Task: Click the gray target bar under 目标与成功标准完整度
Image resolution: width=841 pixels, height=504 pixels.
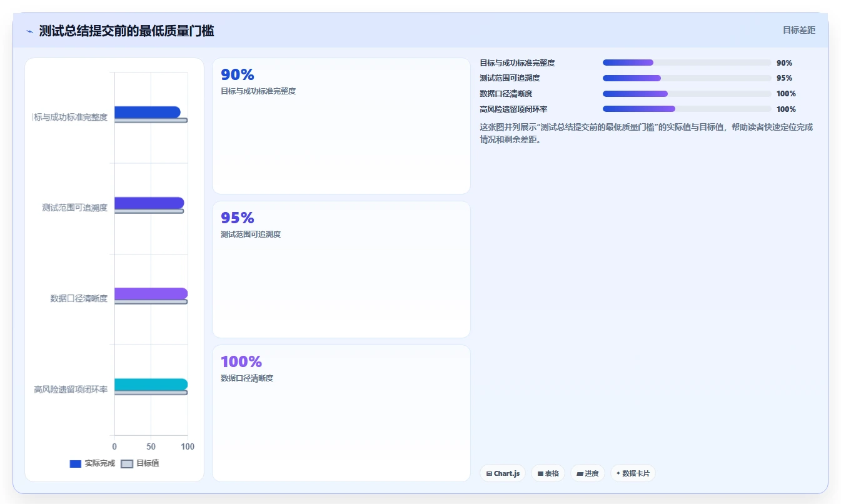Action: coord(151,120)
